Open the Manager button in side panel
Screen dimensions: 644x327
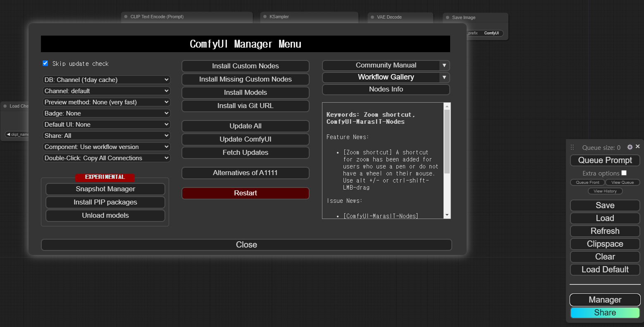pos(605,300)
